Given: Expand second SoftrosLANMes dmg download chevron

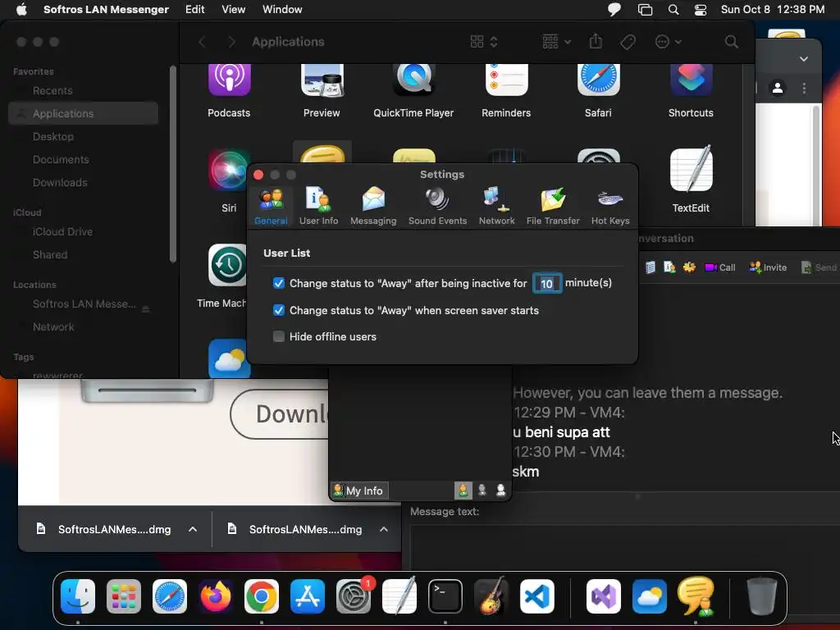Looking at the screenshot, I should point(384,529).
